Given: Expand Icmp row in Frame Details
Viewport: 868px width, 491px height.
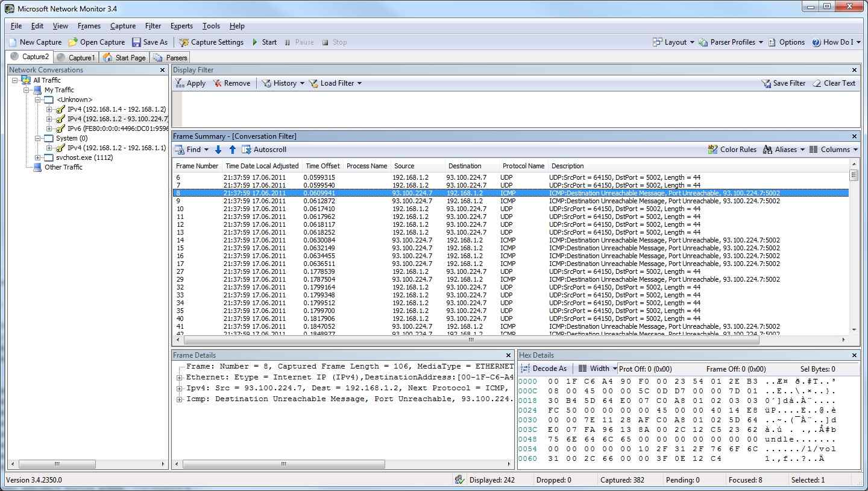Looking at the screenshot, I should pos(179,399).
